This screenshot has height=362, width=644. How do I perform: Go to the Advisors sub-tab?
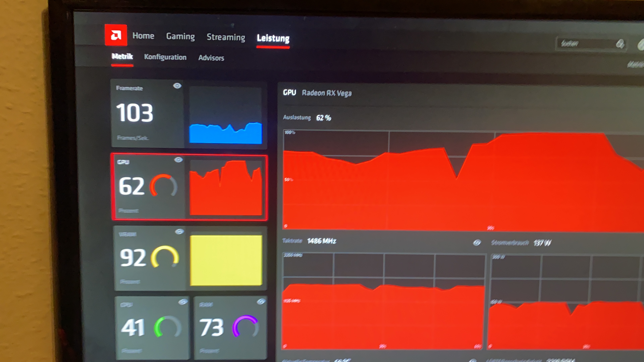coord(211,58)
